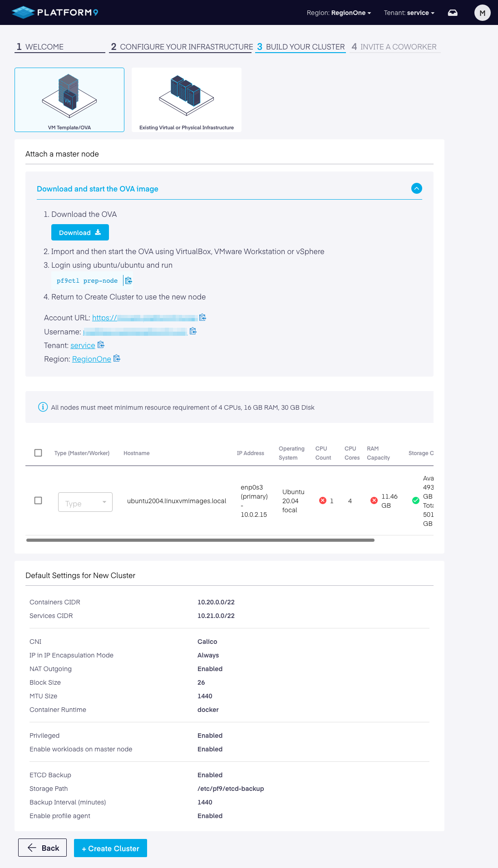Copy the Tenant service value
This screenshot has width=498, height=868.
pos(101,345)
